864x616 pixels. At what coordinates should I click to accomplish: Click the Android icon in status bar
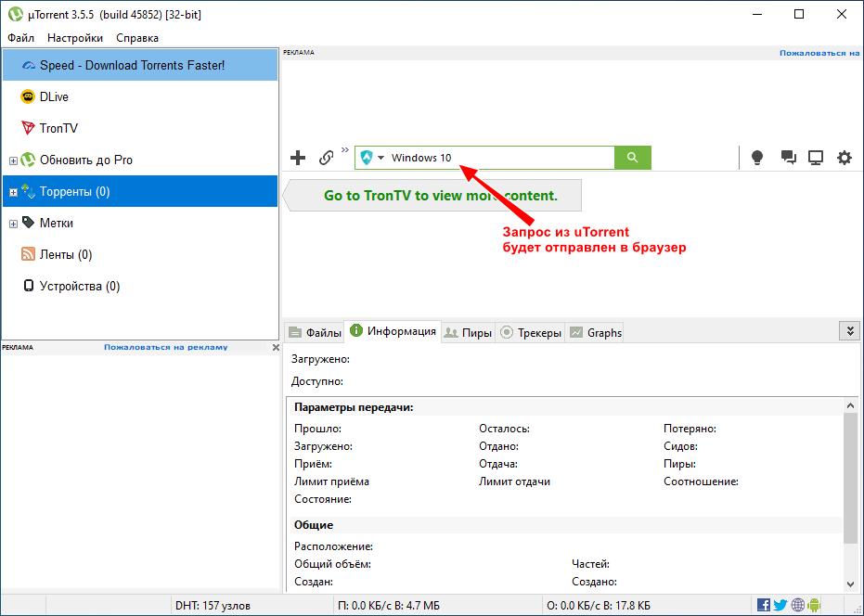(x=814, y=605)
